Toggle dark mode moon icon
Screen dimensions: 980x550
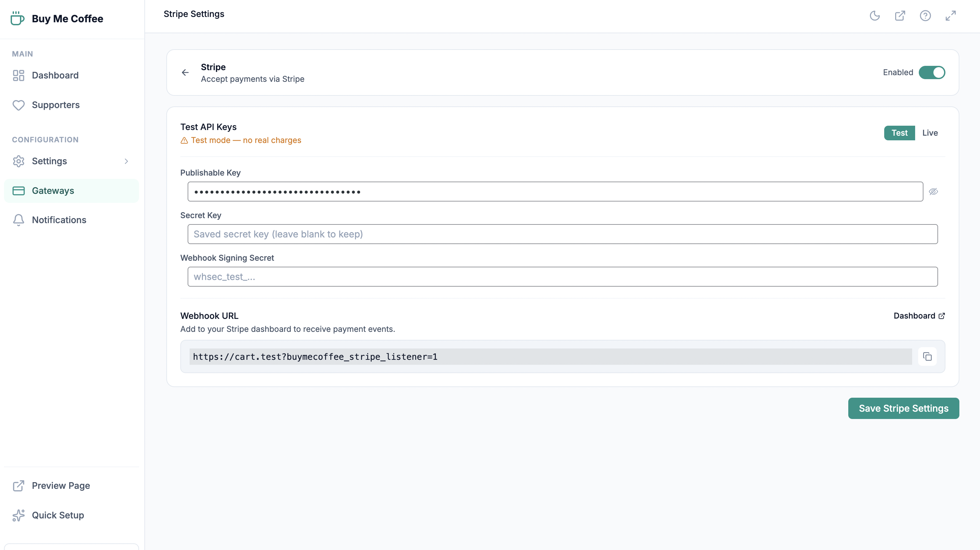pos(875,16)
